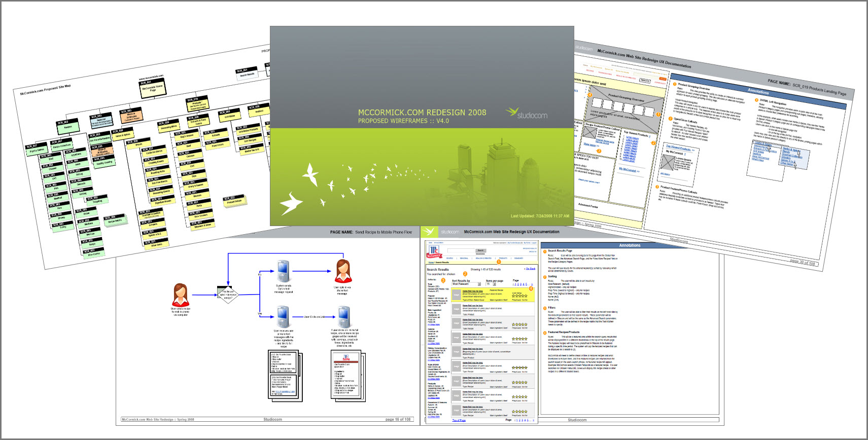Image resolution: width=868 pixels, height=440 pixels.
Task: Click the large white bird on cover artwork
Action: [x=291, y=203]
